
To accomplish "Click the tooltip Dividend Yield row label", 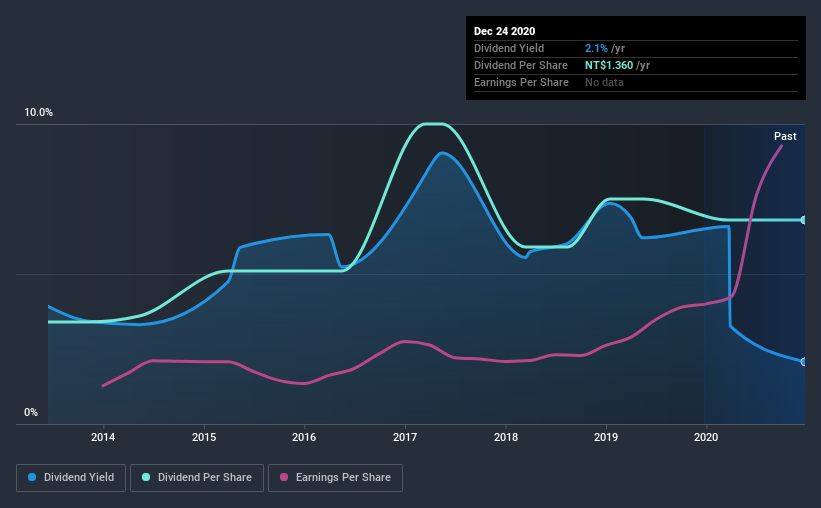I will 509,48.
